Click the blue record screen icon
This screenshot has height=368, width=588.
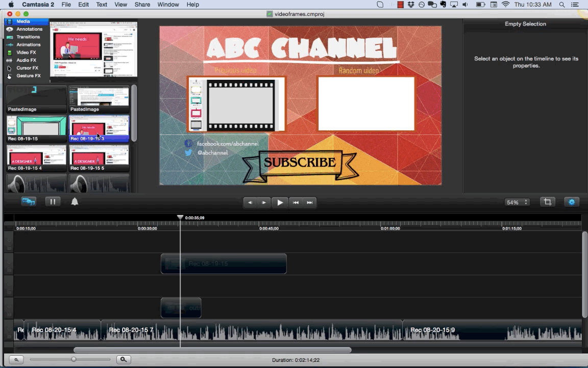point(28,202)
